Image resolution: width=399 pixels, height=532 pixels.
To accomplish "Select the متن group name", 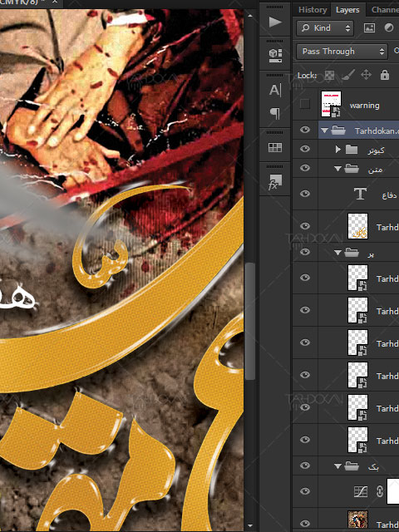I will (x=375, y=170).
